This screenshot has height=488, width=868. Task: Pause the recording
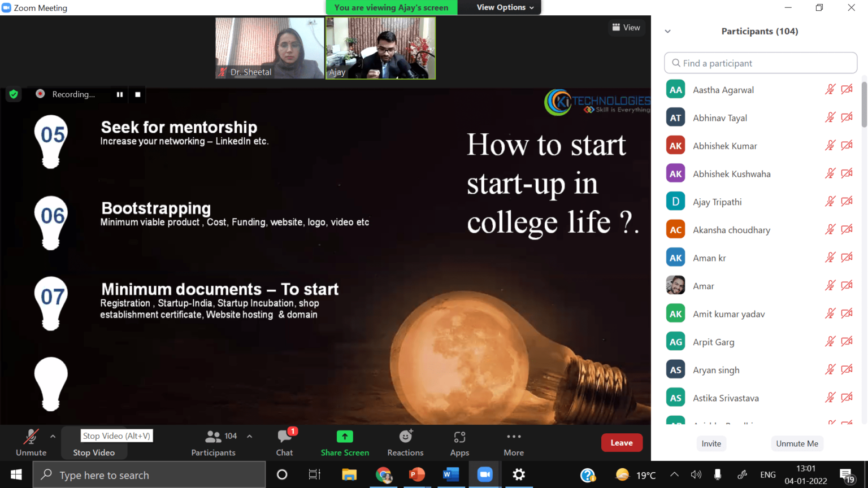point(120,94)
